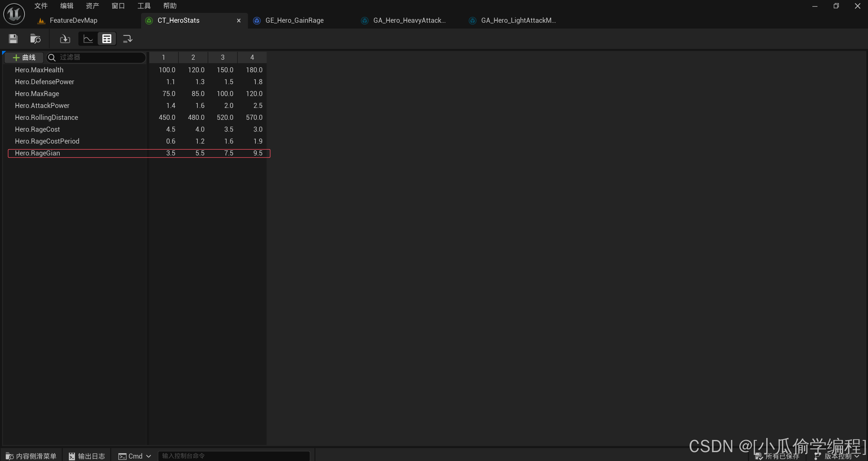Click the Save asset floppy icon
The width and height of the screenshot is (868, 461).
click(x=13, y=39)
